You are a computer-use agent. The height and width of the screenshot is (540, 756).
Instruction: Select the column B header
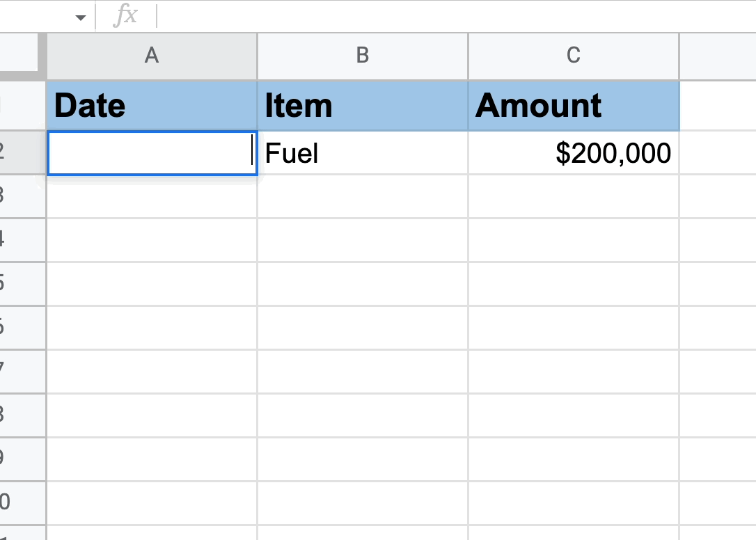(363, 56)
